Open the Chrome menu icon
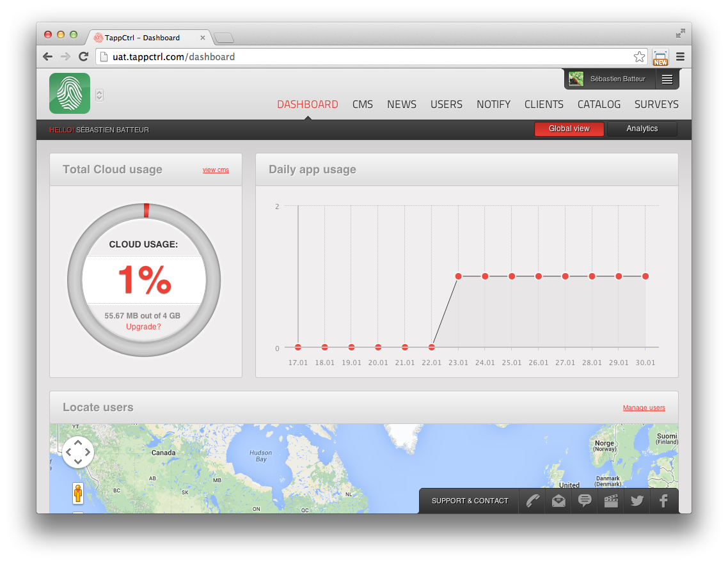This screenshot has height=564, width=728. coord(680,57)
